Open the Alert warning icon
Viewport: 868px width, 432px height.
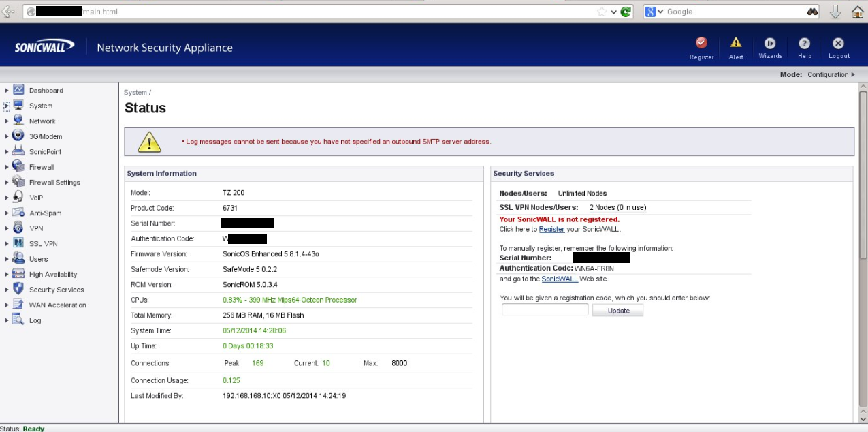(736, 43)
